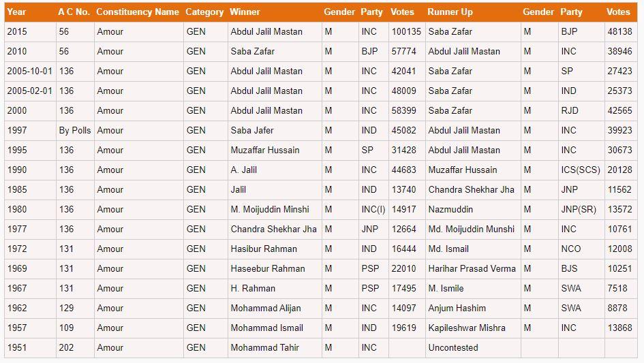Click the By Polls cell in 1997 row
The width and height of the screenshot is (644, 363).
75,130
